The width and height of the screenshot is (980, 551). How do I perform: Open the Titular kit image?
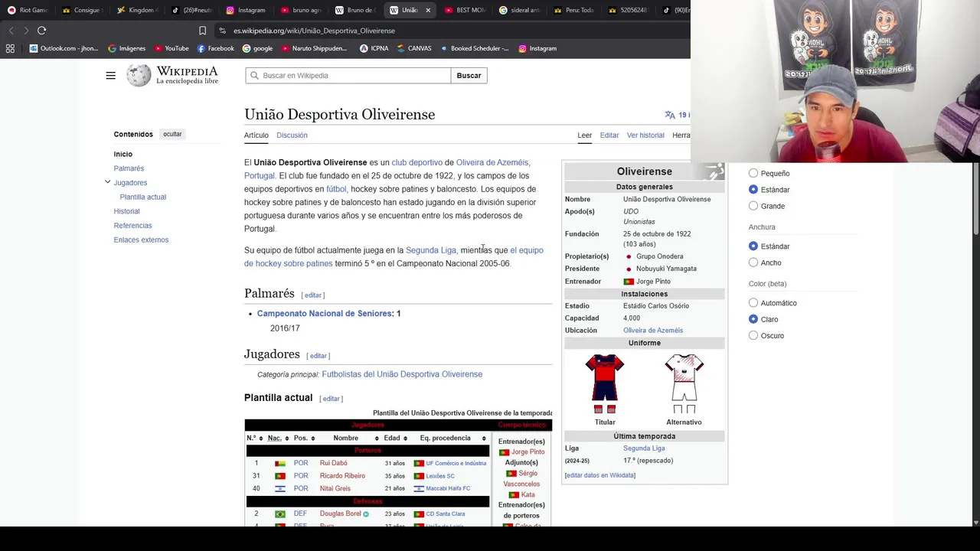[x=605, y=383]
